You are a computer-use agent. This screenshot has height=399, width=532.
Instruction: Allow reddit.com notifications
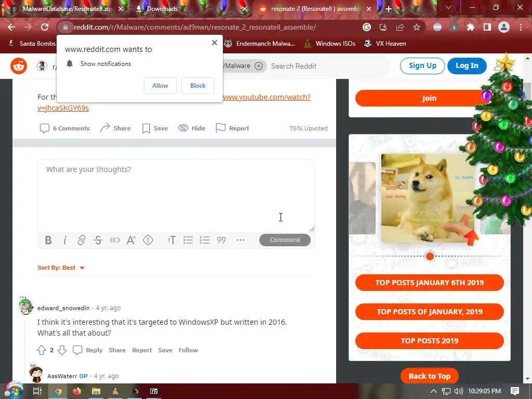point(160,86)
